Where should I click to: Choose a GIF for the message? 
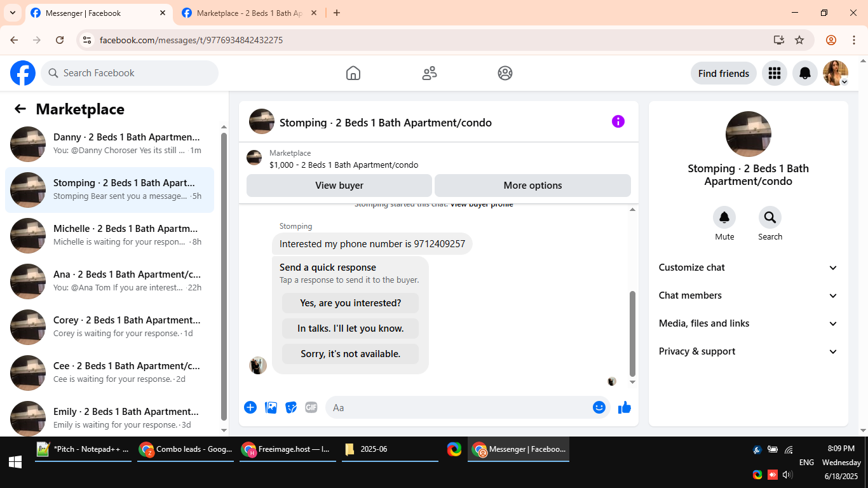[311, 407]
